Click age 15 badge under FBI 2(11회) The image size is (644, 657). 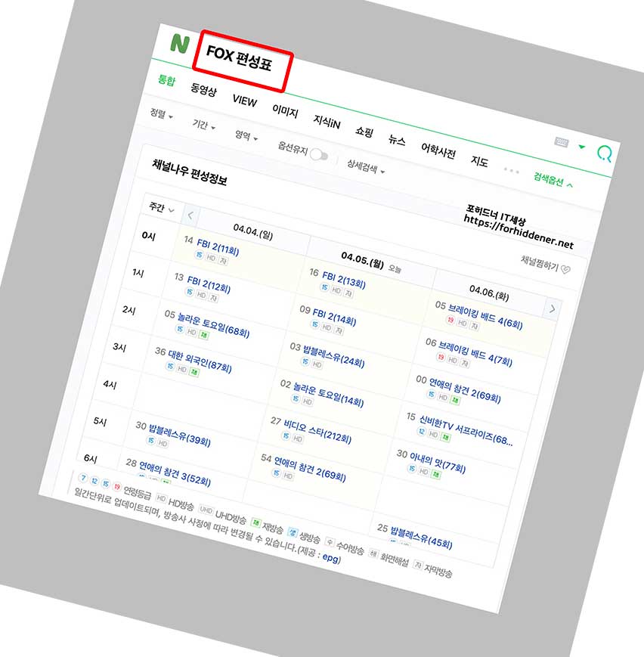[199, 254]
